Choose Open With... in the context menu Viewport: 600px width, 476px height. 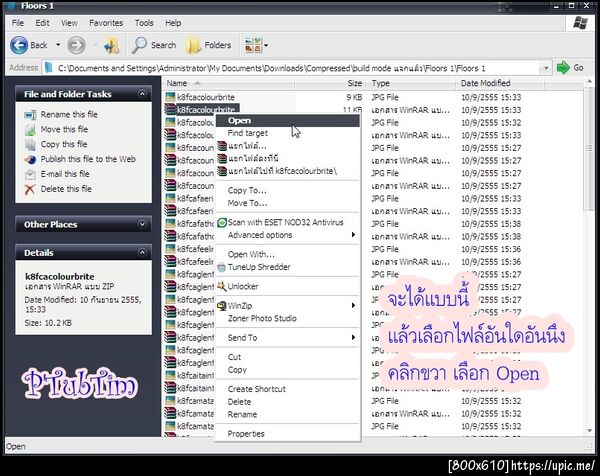[x=288, y=254]
